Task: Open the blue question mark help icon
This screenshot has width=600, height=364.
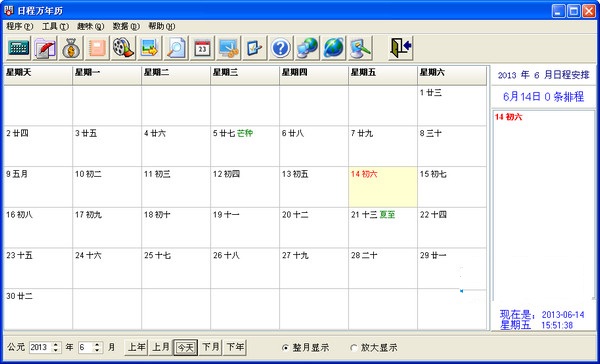Action: 281,48
